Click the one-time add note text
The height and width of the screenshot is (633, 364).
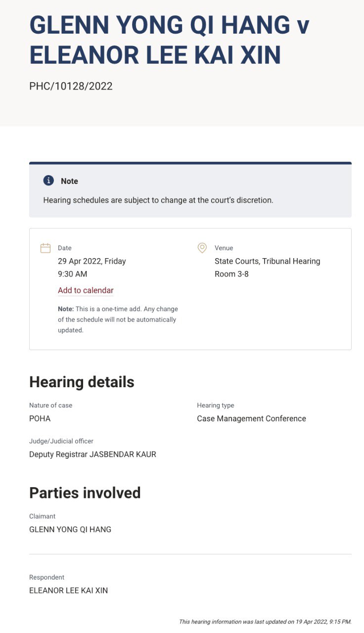[x=118, y=319]
